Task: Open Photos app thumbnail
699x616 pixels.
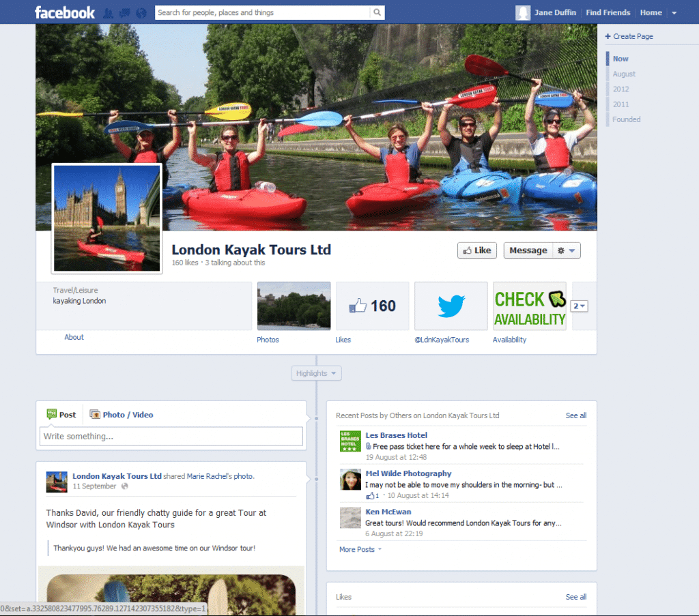Action: (294, 306)
